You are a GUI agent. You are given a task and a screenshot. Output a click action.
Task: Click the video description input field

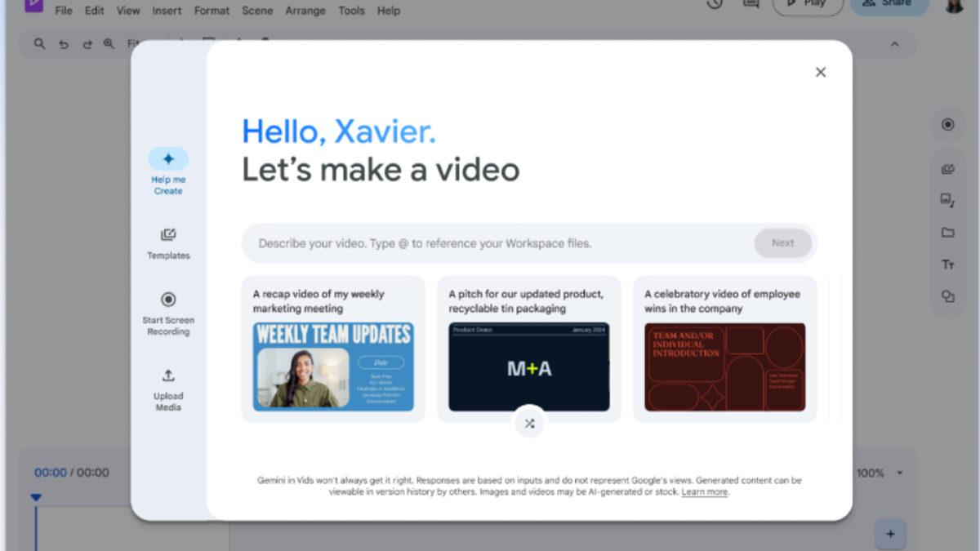490,242
